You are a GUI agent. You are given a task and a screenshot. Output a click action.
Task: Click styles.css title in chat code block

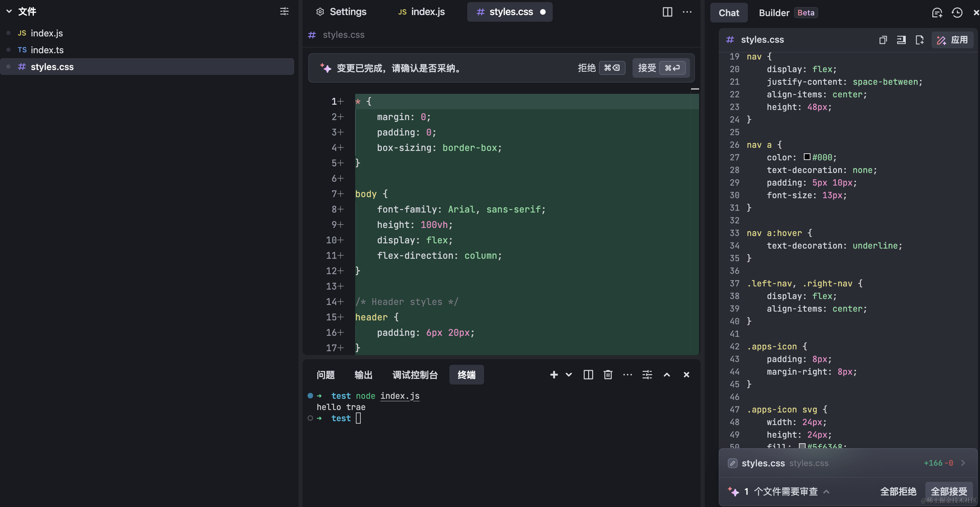click(x=762, y=40)
